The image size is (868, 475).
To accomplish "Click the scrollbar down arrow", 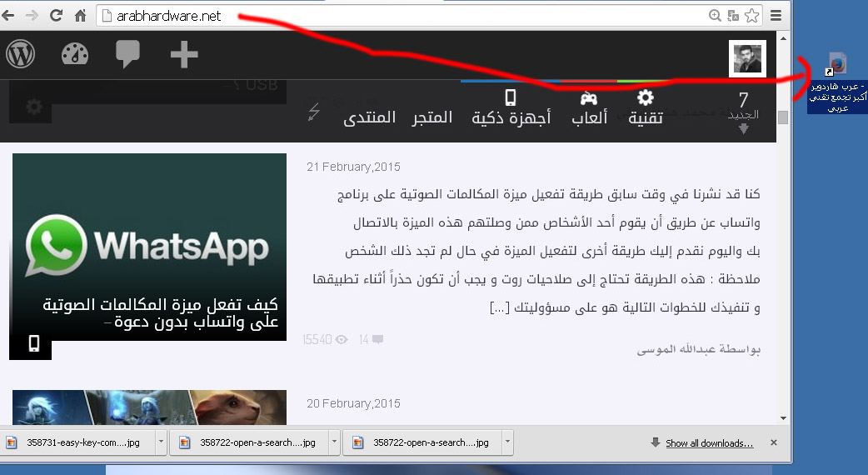I will click(x=783, y=418).
